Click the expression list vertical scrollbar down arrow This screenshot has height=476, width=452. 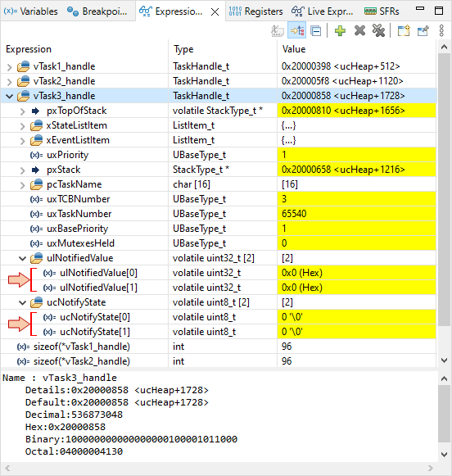click(444, 360)
